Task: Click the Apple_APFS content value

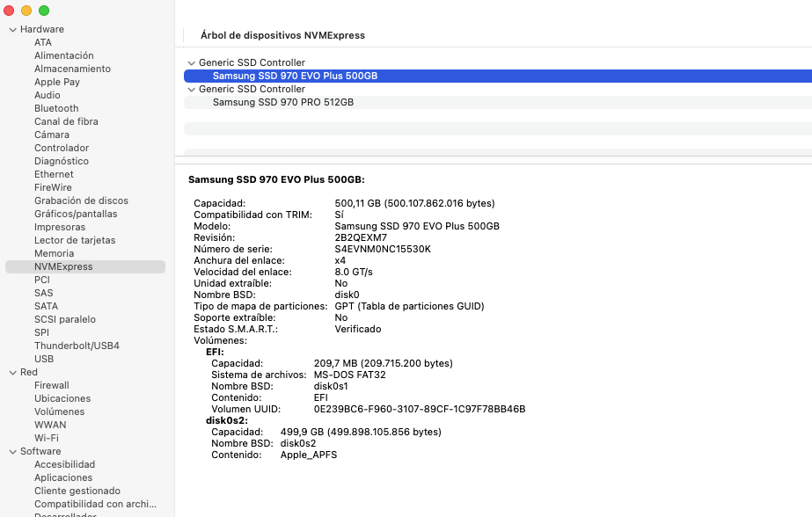Action: (x=309, y=455)
